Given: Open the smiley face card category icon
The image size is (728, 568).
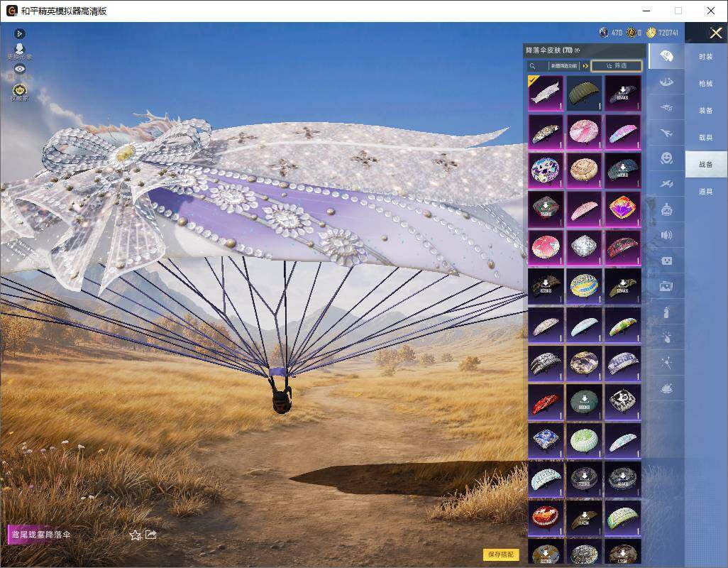Looking at the screenshot, I should pos(666,261).
